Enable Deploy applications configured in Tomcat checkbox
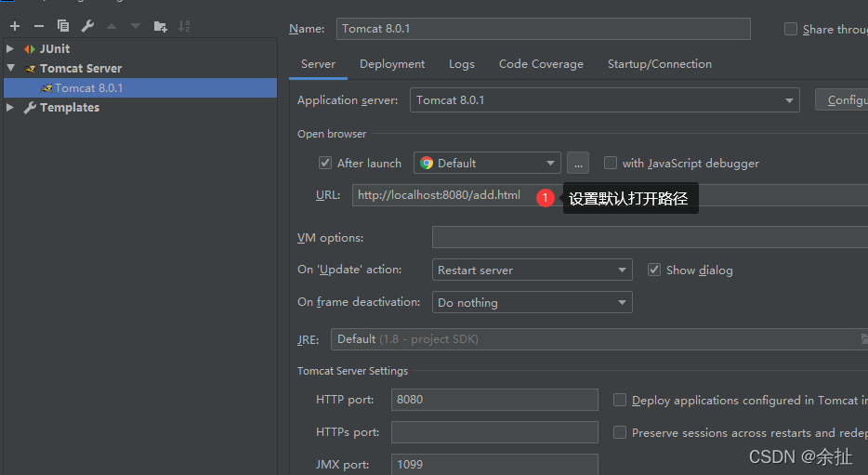868x475 pixels. 620,400
